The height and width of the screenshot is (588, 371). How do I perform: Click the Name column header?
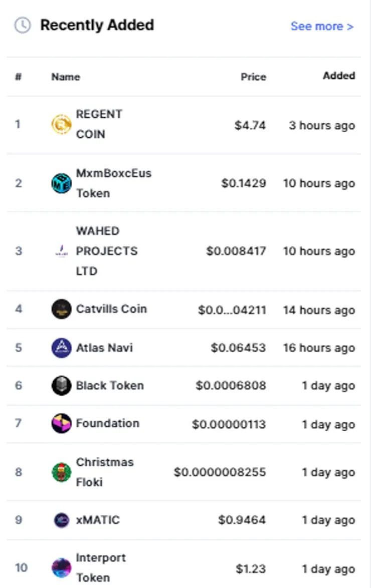[x=66, y=77]
